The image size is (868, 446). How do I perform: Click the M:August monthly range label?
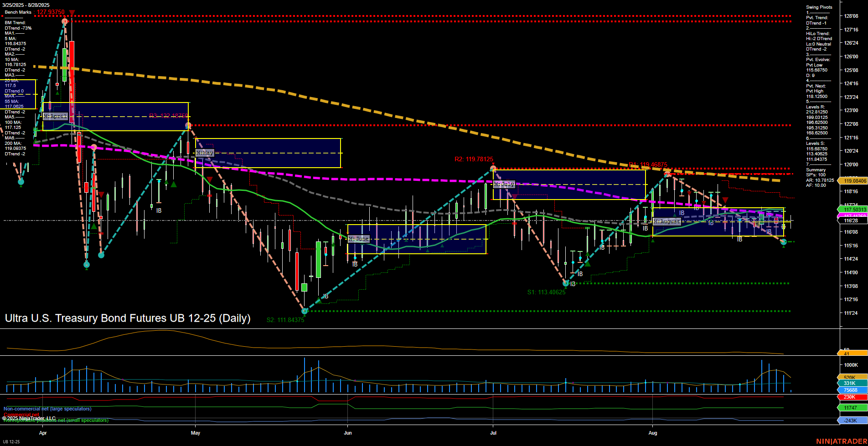667,221
